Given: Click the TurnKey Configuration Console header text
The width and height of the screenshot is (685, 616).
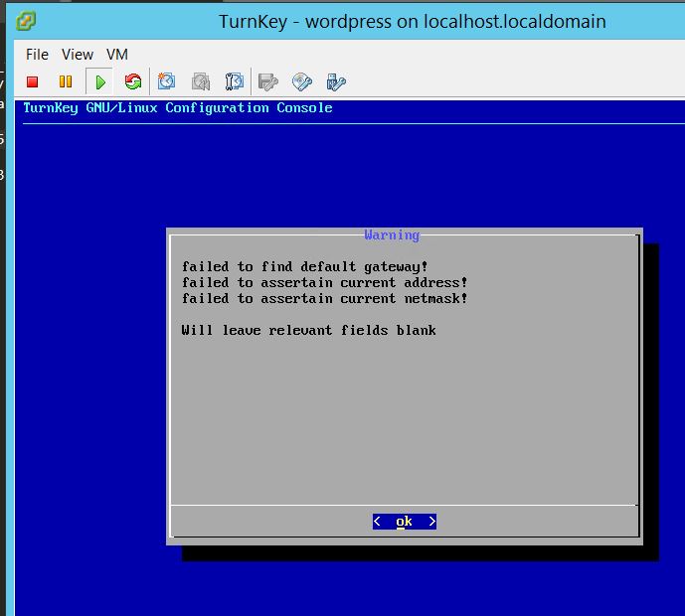Looking at the screenshot, I should pos(177,107).
